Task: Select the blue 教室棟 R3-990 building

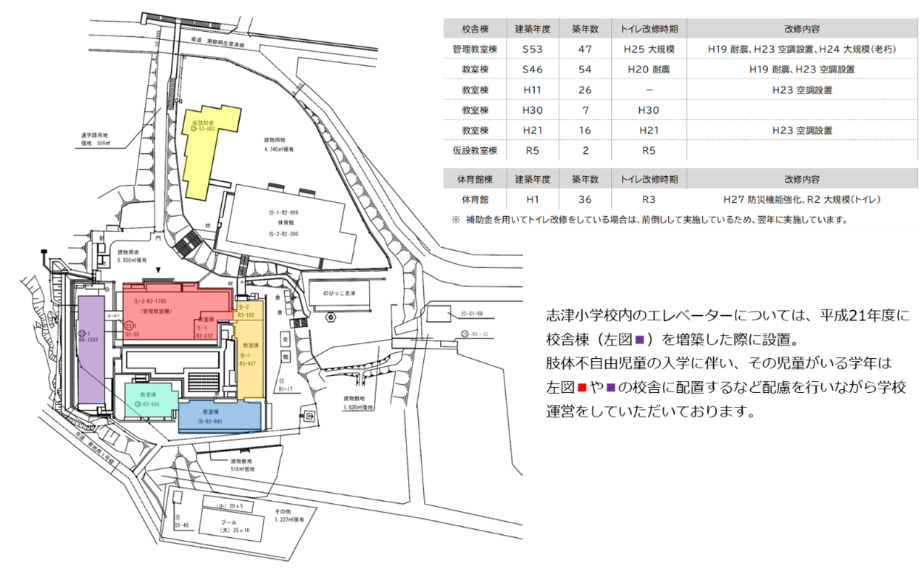Action: click(x=219, y=416)
